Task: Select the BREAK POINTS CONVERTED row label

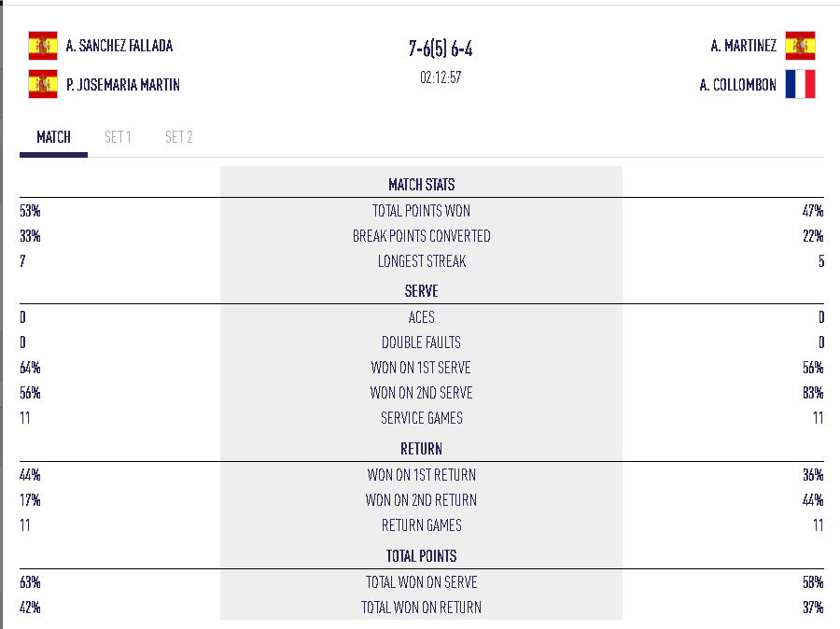Action: (422, 236)
